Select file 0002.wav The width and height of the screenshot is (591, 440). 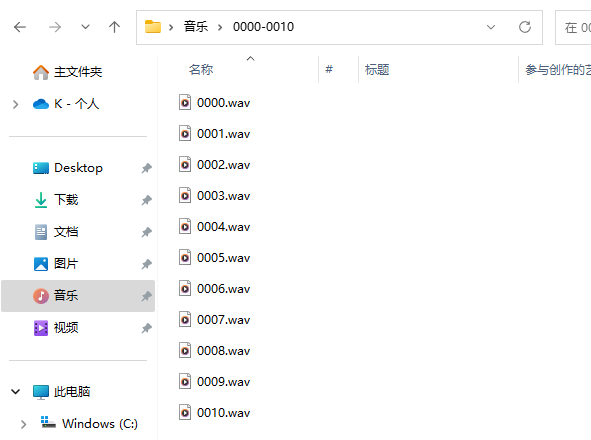point(224,165)
